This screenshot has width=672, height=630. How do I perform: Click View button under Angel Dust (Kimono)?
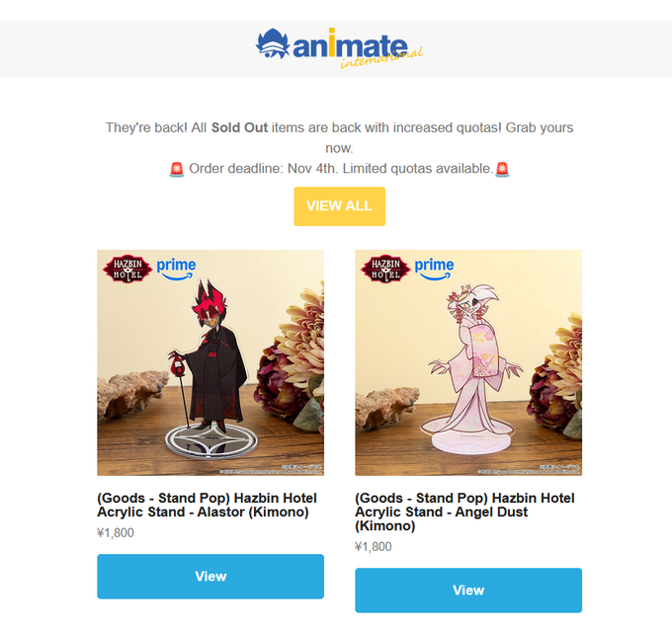468,591
